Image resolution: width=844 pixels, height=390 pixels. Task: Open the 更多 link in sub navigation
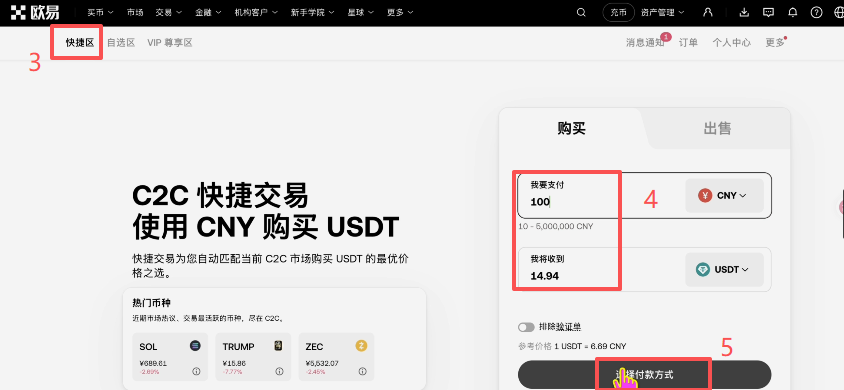pos(775,42)
